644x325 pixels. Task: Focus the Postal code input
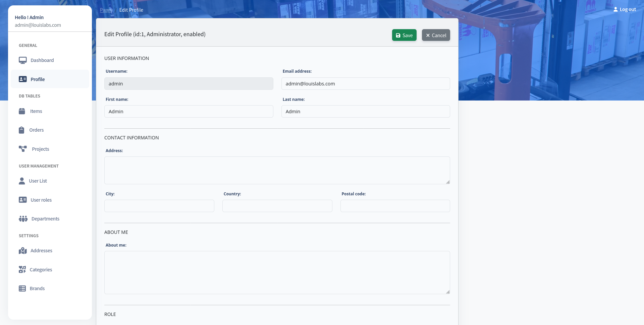pos(395,206)
